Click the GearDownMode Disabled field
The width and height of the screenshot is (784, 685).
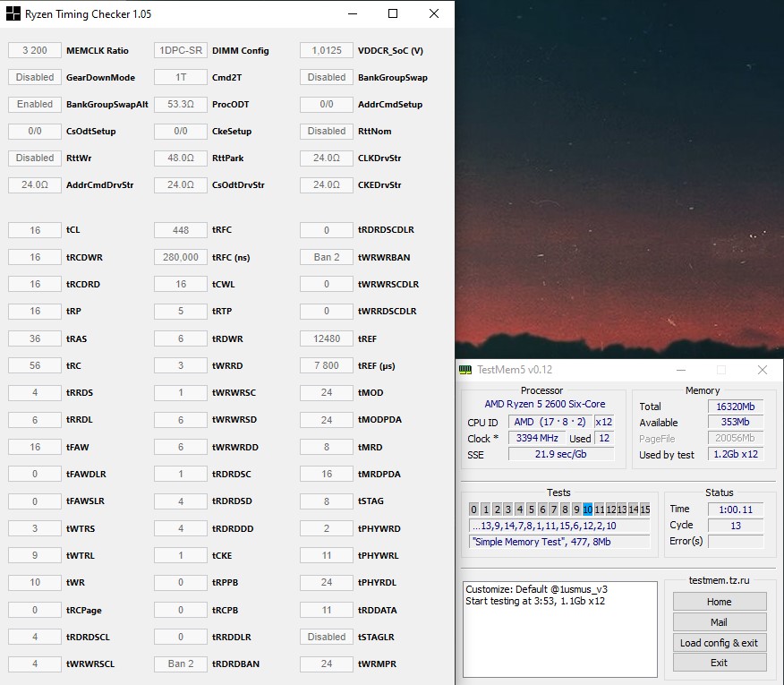35,78
